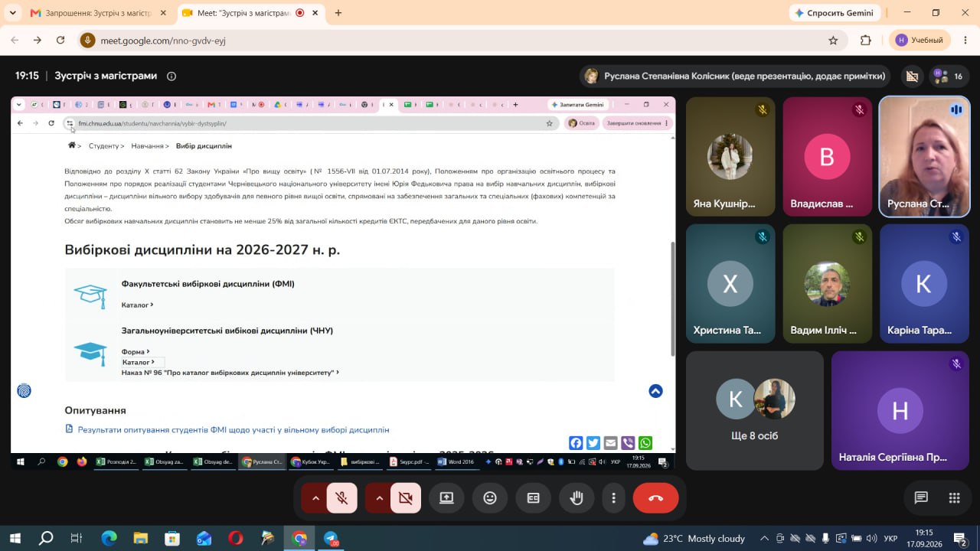
Task: Open the Ще 8 осіб tile
Action: (755, 410)
